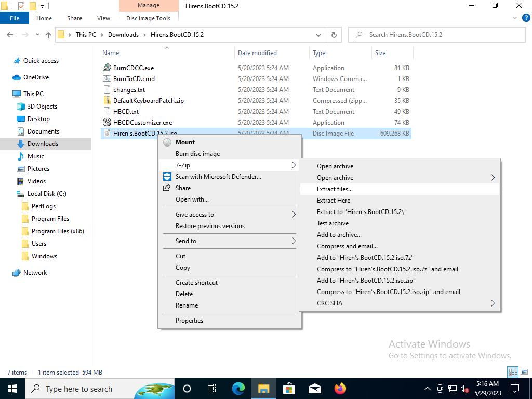
Task: Click the Up one level arrow
Action: pyautogui.click(x=48, y=35)
